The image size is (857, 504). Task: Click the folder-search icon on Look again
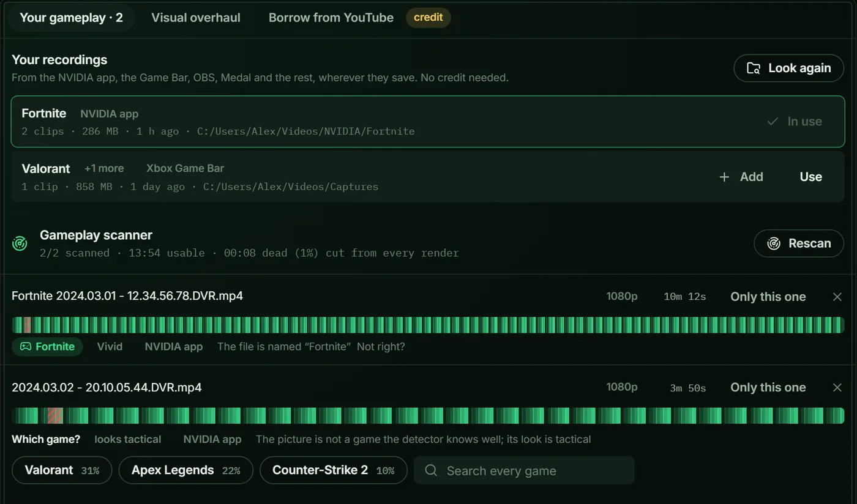point(754,68)
